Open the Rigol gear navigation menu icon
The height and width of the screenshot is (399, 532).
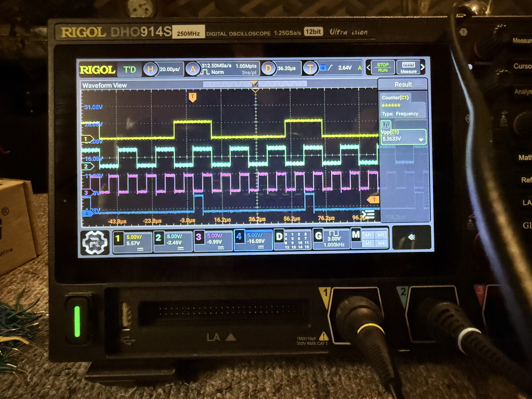[95, 243]
